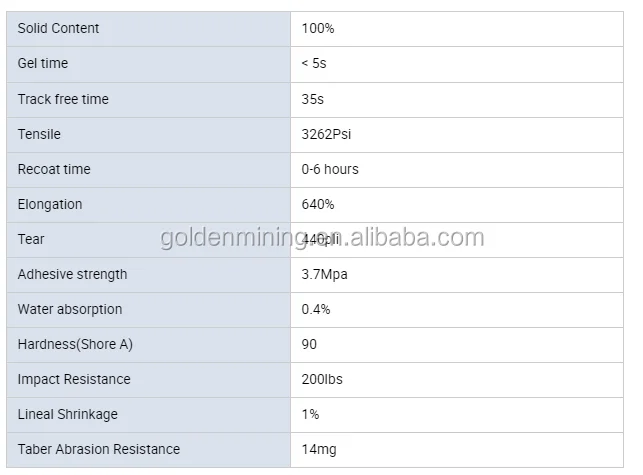This screenshot has height=475, width=643.
Task: Select the 200lbs impact resistance value
Action: [x=321, y=379]
